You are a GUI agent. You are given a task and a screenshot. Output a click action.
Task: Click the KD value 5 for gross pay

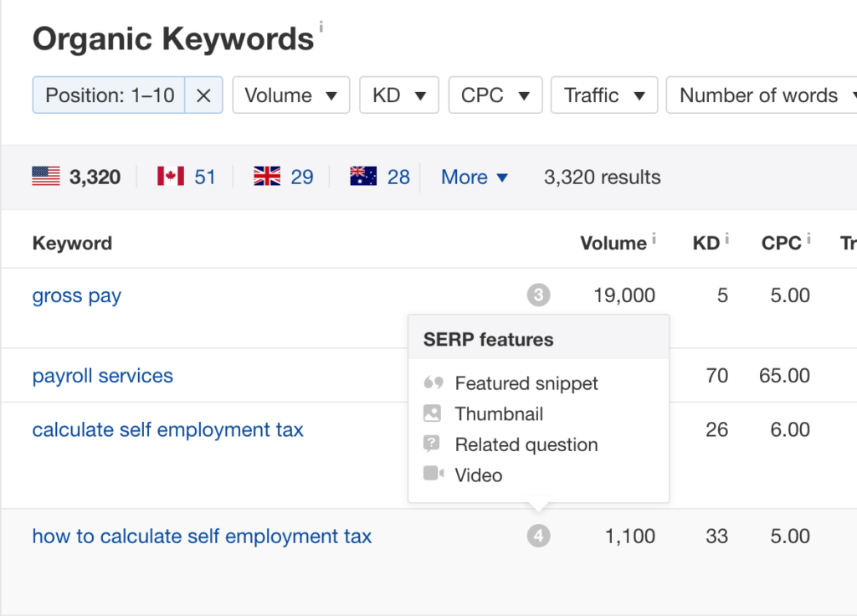pyautogui.click(x=722, y=295)
